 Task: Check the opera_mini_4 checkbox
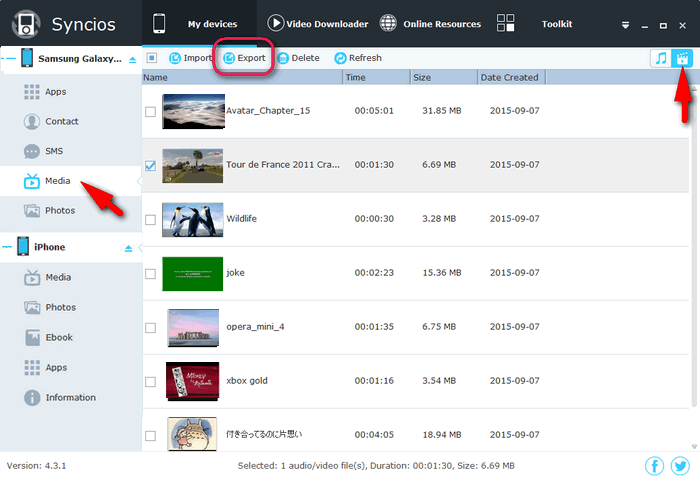(150, 328)
